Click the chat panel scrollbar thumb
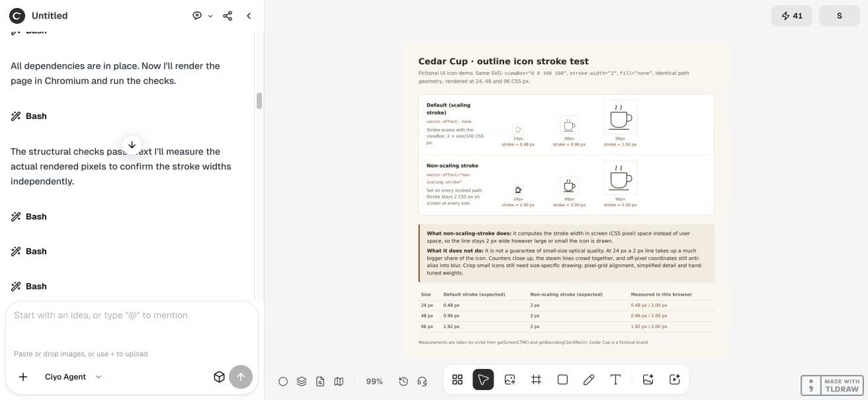868x400 pixels. point(259,100)
